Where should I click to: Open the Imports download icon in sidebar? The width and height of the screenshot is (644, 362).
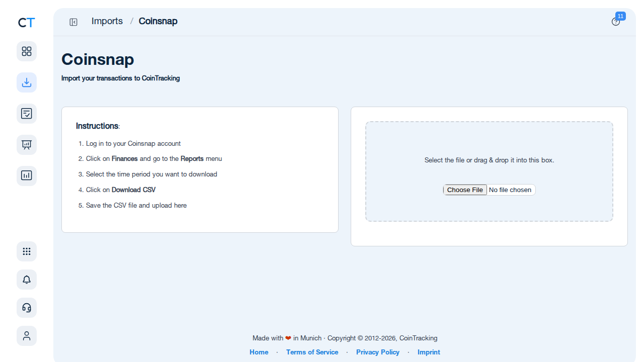click(27, 82)
